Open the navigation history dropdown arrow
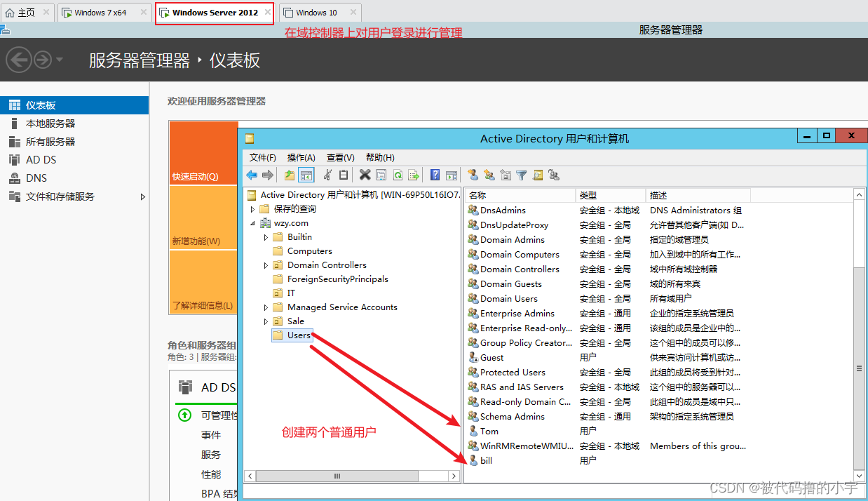 coord(59,60)
